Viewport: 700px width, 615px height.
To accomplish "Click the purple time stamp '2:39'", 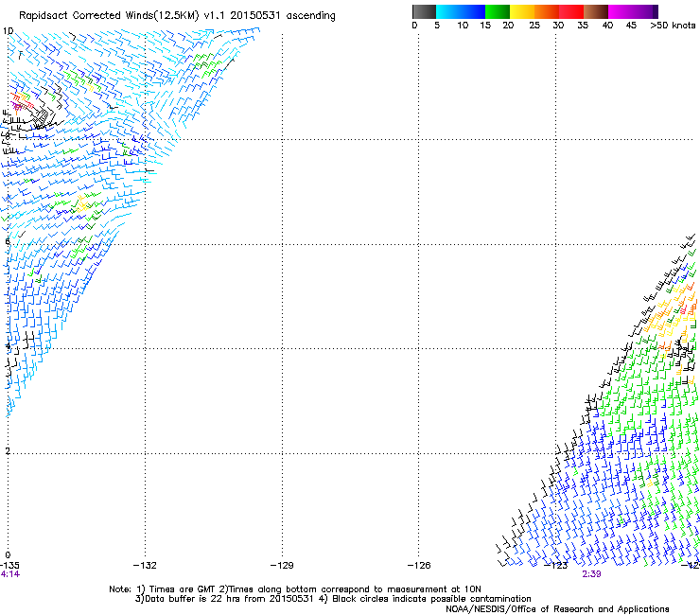I will (591, 574).
